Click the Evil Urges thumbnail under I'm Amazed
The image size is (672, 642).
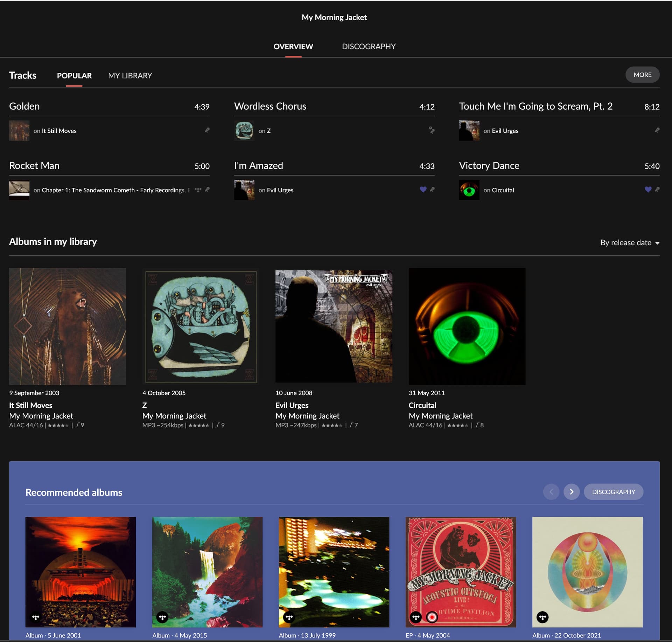[x=244, y=190]
